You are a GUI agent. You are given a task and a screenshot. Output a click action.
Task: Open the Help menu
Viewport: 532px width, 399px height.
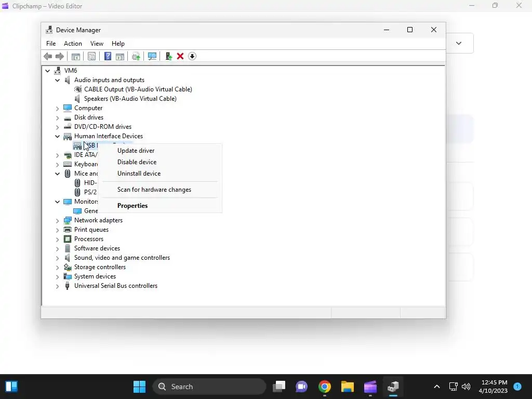(118, 44)
